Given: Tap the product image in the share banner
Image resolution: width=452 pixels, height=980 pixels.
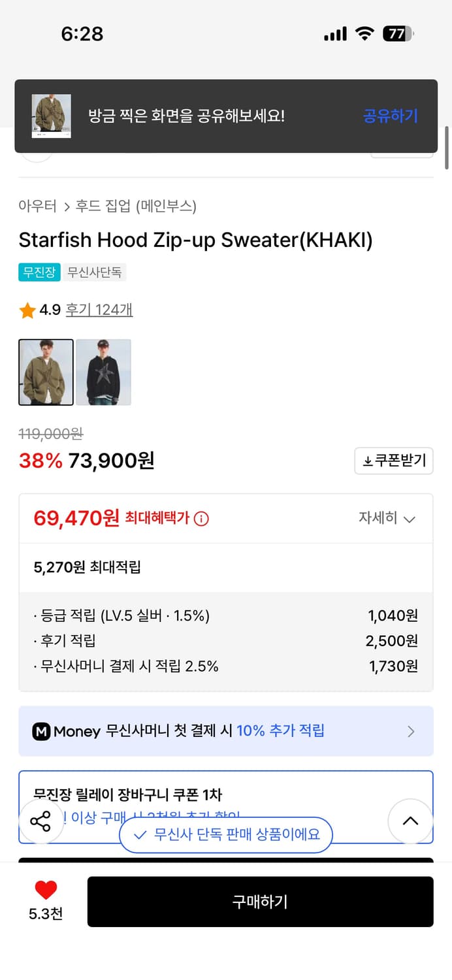Looking at the screenshot, I should [x=51, y=116].
